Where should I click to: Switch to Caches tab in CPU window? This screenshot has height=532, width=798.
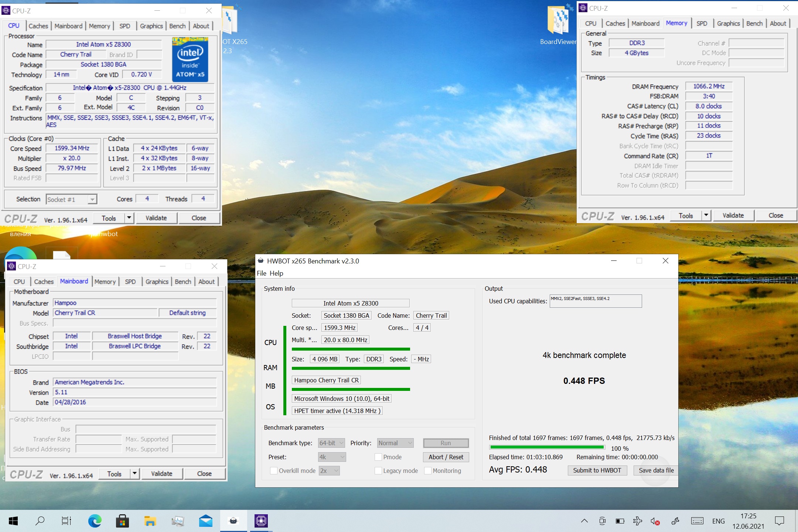tap(38, 26)
